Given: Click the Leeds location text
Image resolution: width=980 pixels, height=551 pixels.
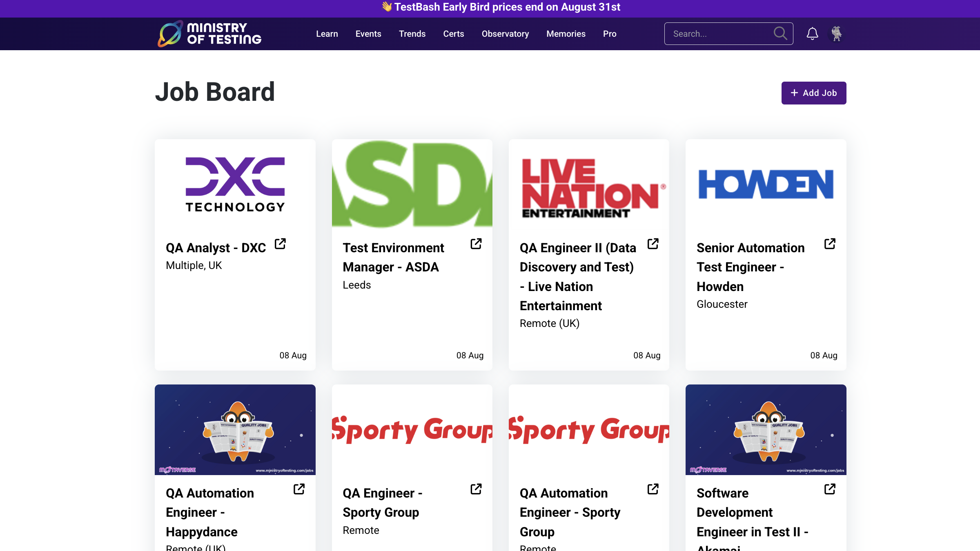Looking at the screenshot, I should click(357, 285).
